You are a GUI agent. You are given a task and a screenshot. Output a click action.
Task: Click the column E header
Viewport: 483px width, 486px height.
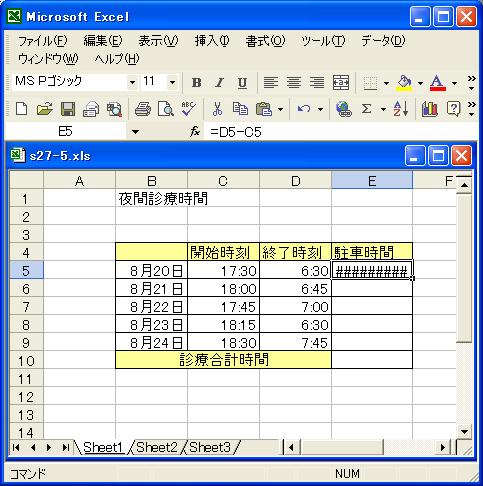coord(372,181)
